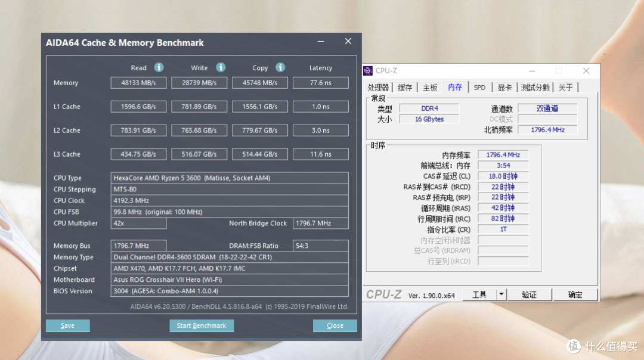Click the BIOS Version field 3004
This screenshot has width=644, height=360.
click(x=230, y=291)
